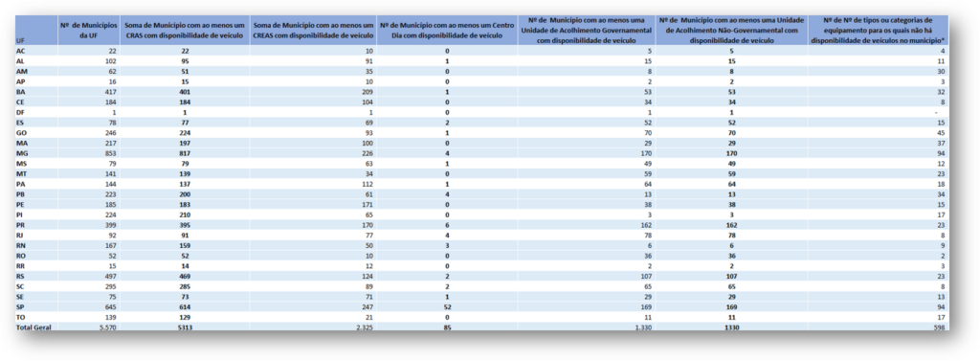
Task: Click the Centro Dia column header
Action: tap(447, 30)
